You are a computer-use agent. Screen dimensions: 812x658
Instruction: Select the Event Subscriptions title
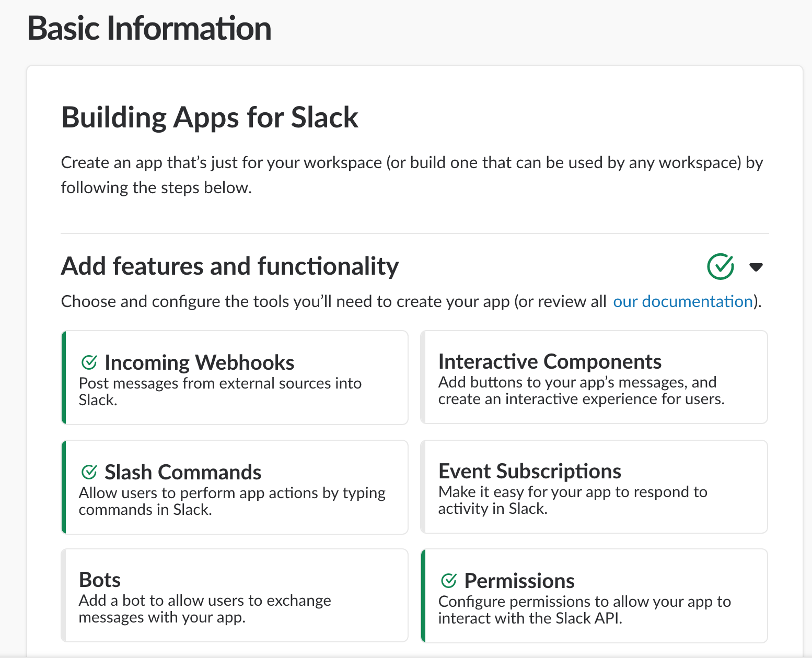[x=529, y=471]
